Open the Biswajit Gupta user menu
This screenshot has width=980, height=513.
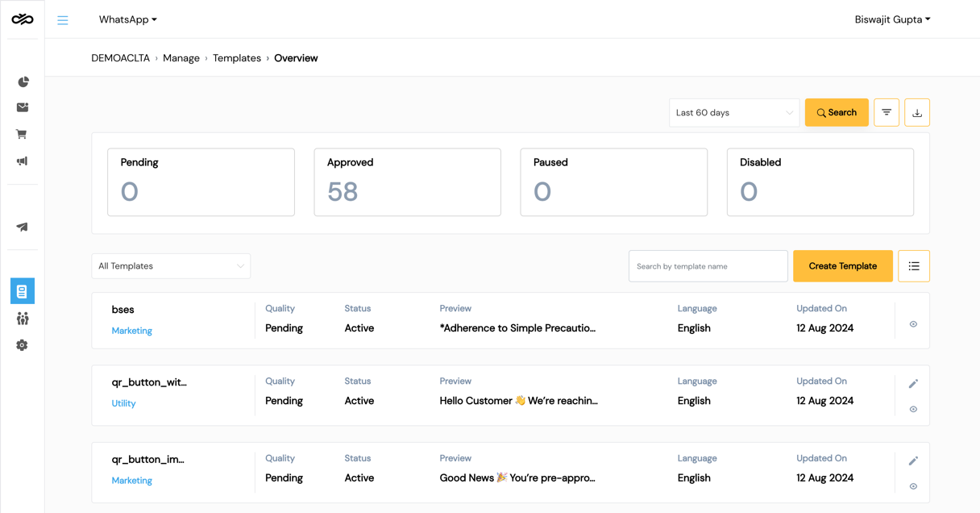click(892, 19)
